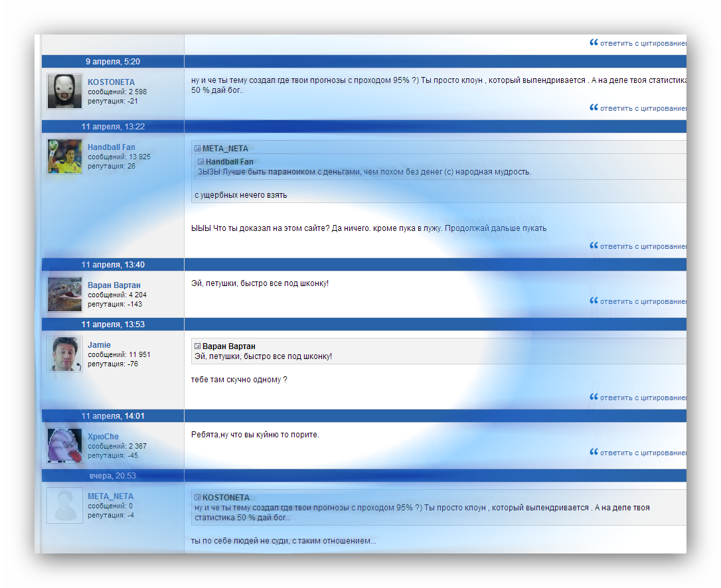Click the post timestamp '9 апреля, 5:20'
This screenshot has width=721, height=588.
coord(113,62)
